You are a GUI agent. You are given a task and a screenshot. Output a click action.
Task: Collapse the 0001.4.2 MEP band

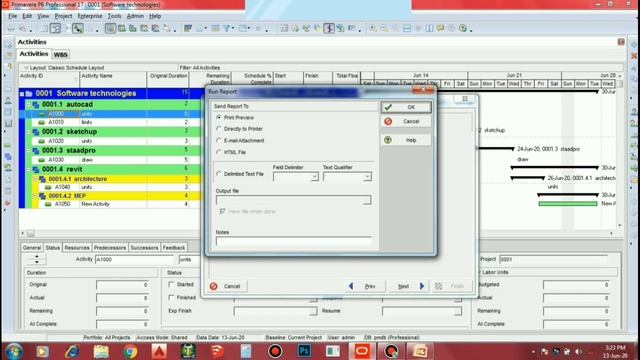(36, 196)
